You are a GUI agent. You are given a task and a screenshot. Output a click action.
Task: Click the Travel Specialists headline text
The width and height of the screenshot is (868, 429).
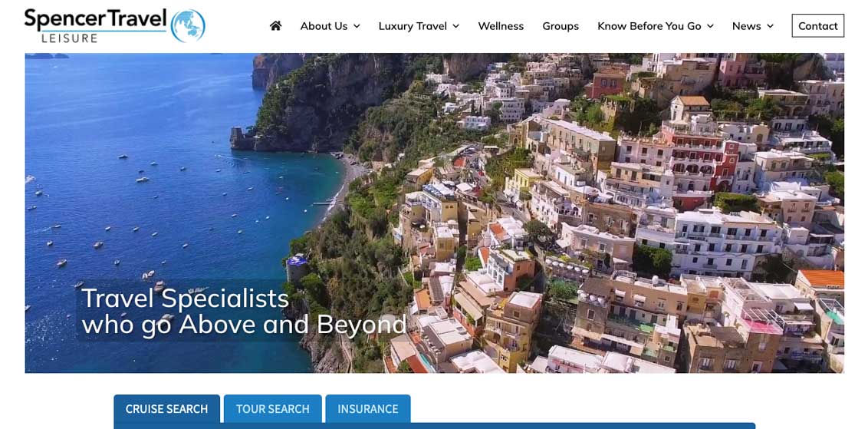tap(244, 312)
